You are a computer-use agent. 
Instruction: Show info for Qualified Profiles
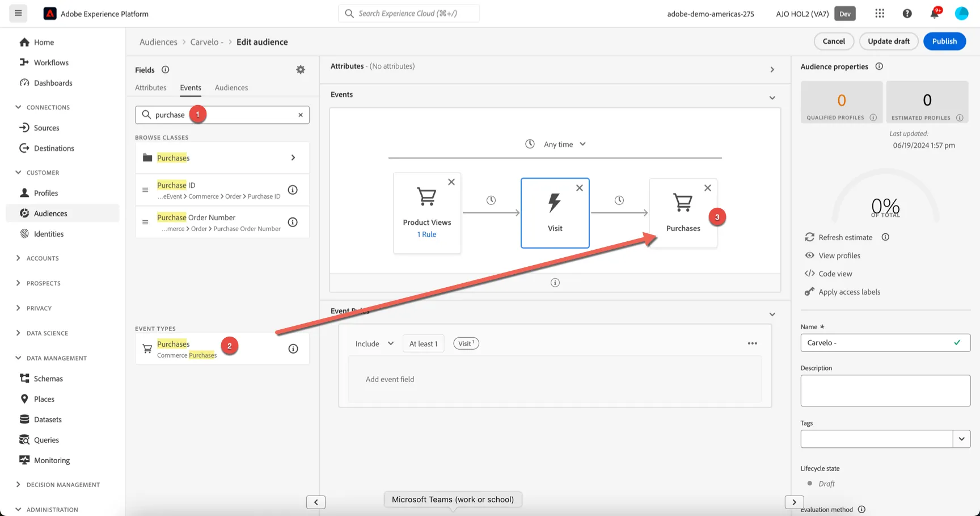(x=873, y=118)
